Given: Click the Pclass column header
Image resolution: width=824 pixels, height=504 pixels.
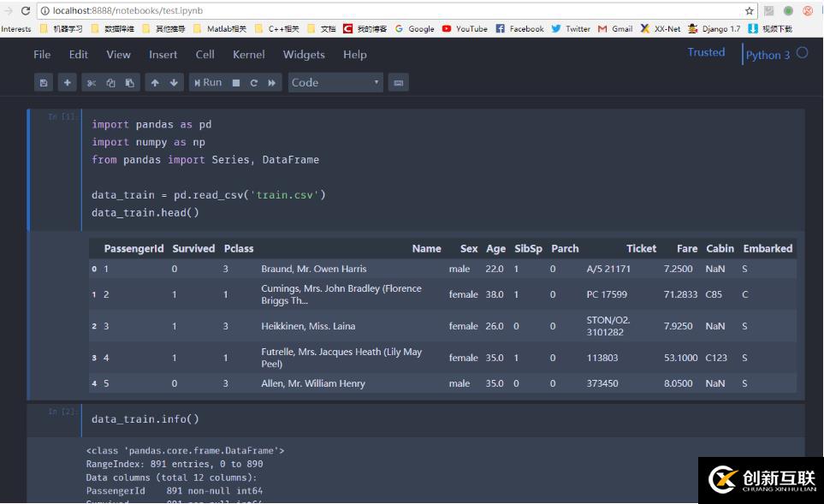Looking at the screenshot, I should pos(239,249).
